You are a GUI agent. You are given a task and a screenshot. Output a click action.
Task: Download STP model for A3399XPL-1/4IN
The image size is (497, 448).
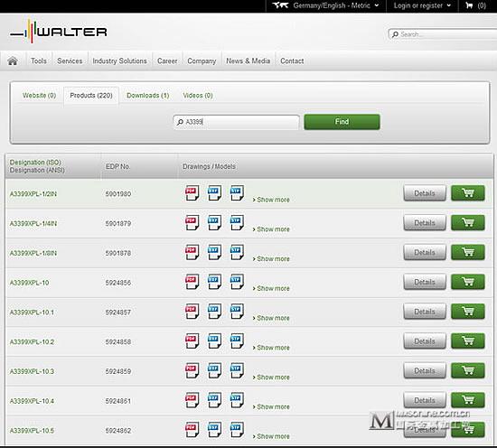click(x=237, y=223)
